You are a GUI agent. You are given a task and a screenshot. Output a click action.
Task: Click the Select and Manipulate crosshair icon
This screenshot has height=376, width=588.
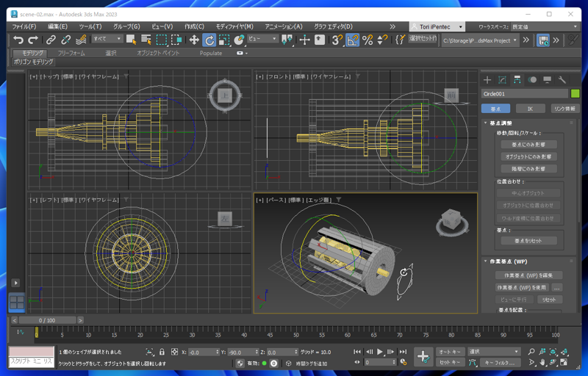click(304, 40)
